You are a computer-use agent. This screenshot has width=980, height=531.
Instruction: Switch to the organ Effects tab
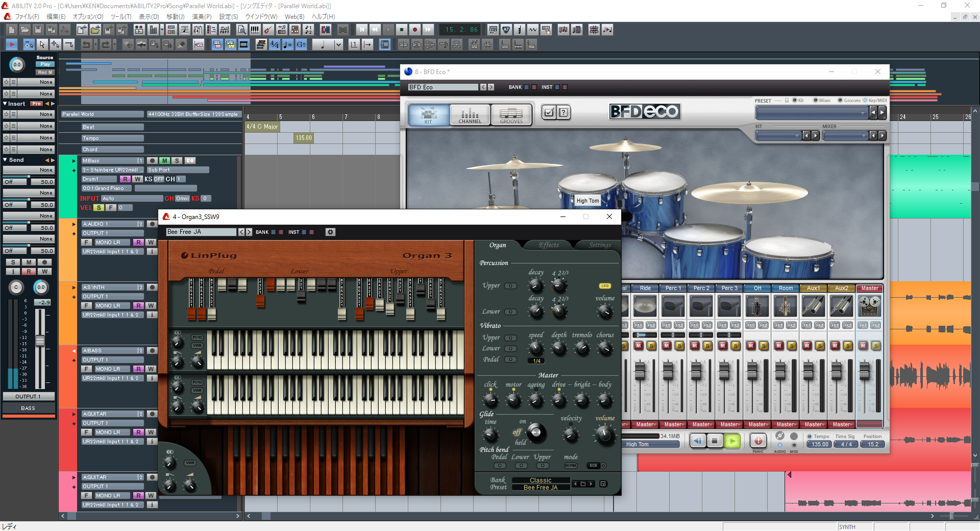549,245
